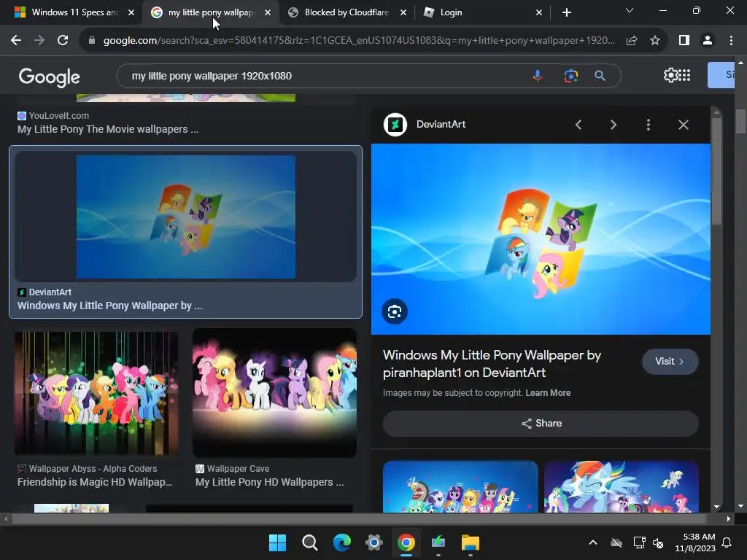Open first related pony group image
Image resolution: width=747 pixels, height=560 pixels.
click(461, 486)
